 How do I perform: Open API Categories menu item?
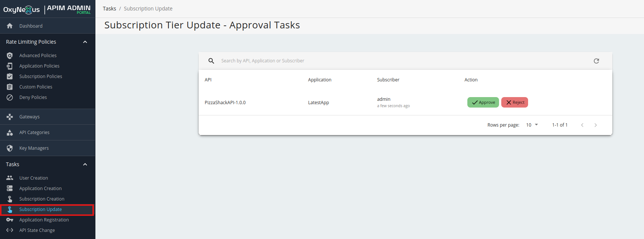point(47,132)
